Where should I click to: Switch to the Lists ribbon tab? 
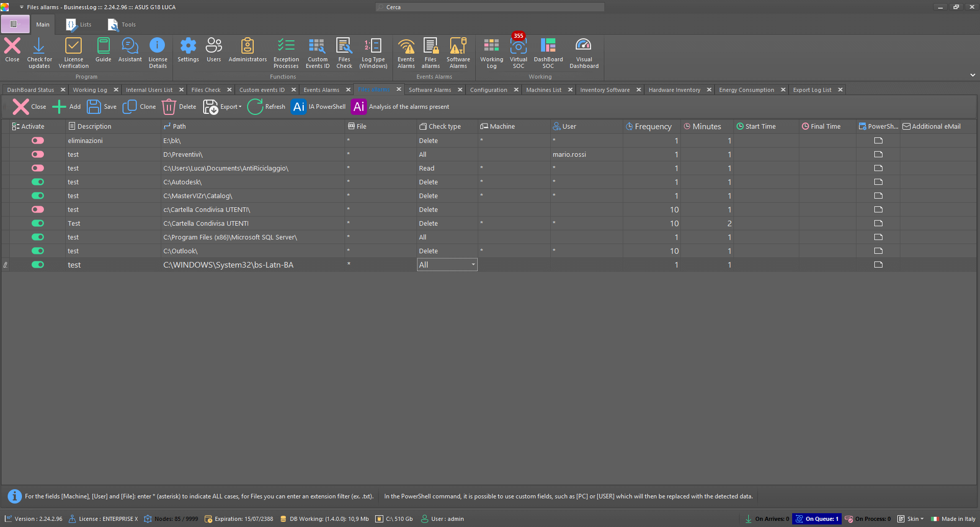pos(79,25)
